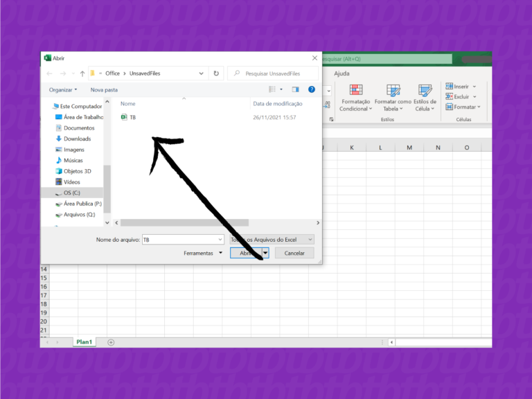Select Objetos 3D in navigation pane
Screen dimensions: 532x399
[77, 171]
